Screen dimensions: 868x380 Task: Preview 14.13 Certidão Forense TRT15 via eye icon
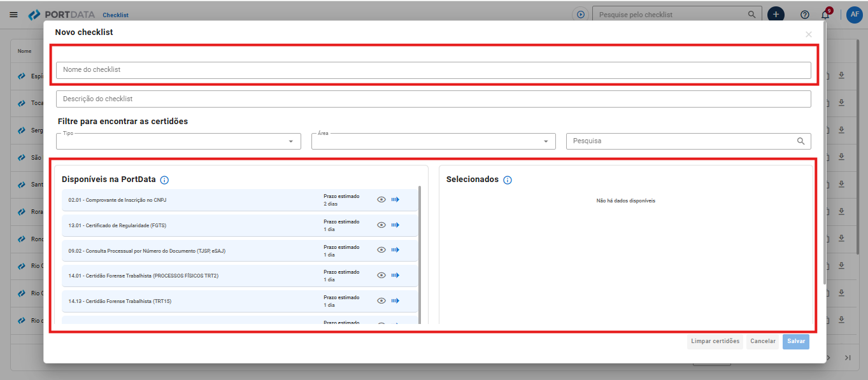[381, 300]
